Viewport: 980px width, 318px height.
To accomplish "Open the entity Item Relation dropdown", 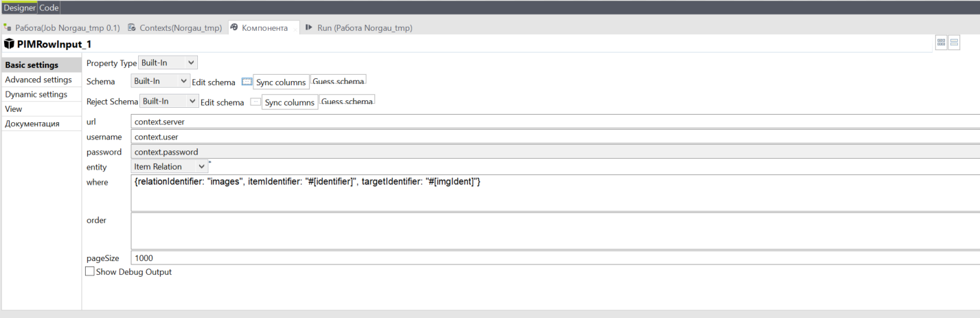I will [170, 167].
